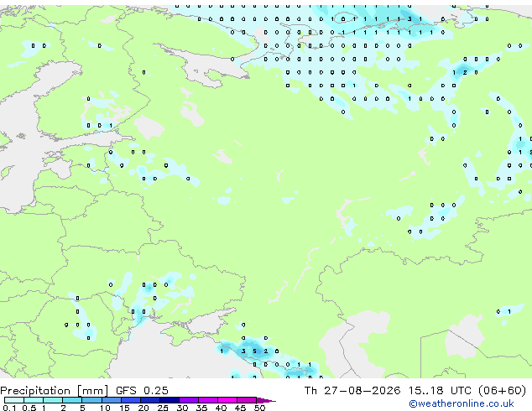The image size is (532, 411).
Task: Pick the 2–5 mm legend color swatch
Action: click(72, 400)
